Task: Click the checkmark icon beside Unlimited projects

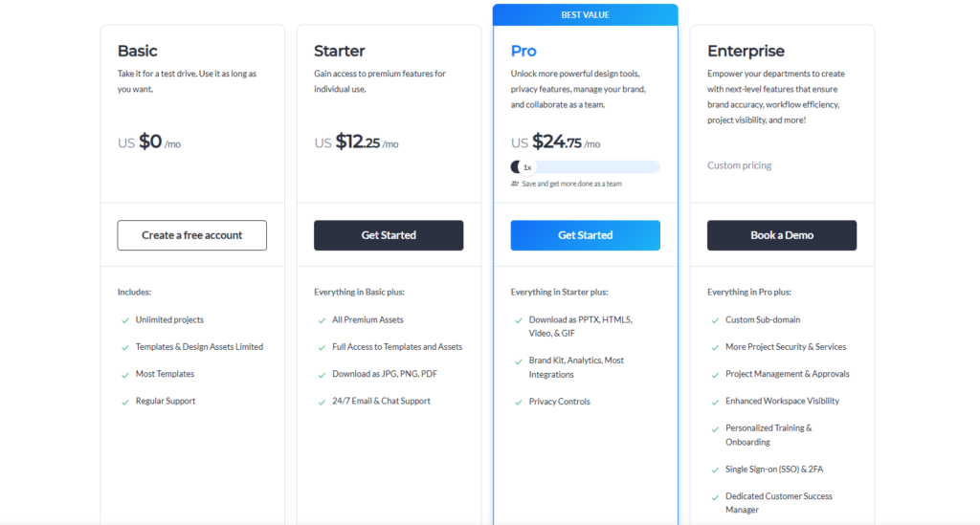Action: pyautogui.click(x=125, y=321)
